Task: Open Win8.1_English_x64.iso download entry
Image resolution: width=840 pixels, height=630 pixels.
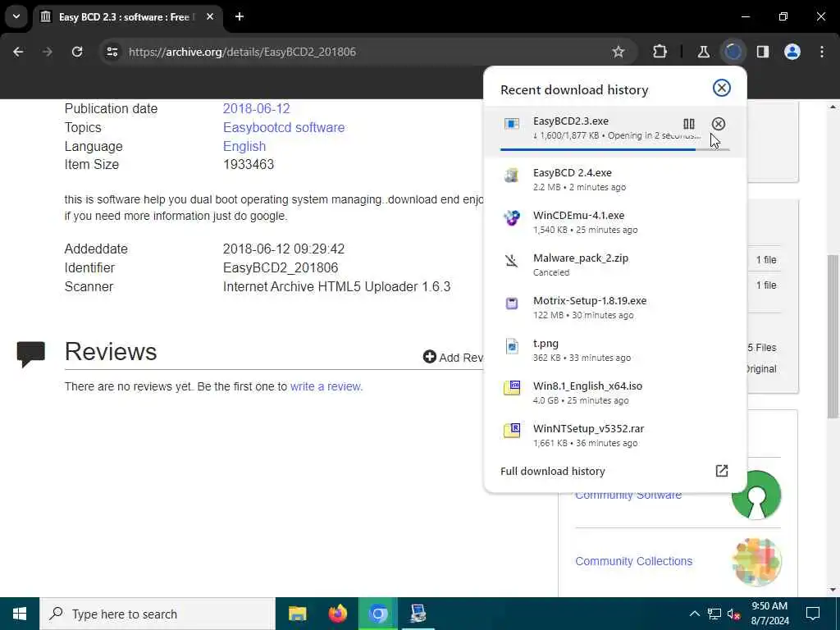Action: (615, 393)
